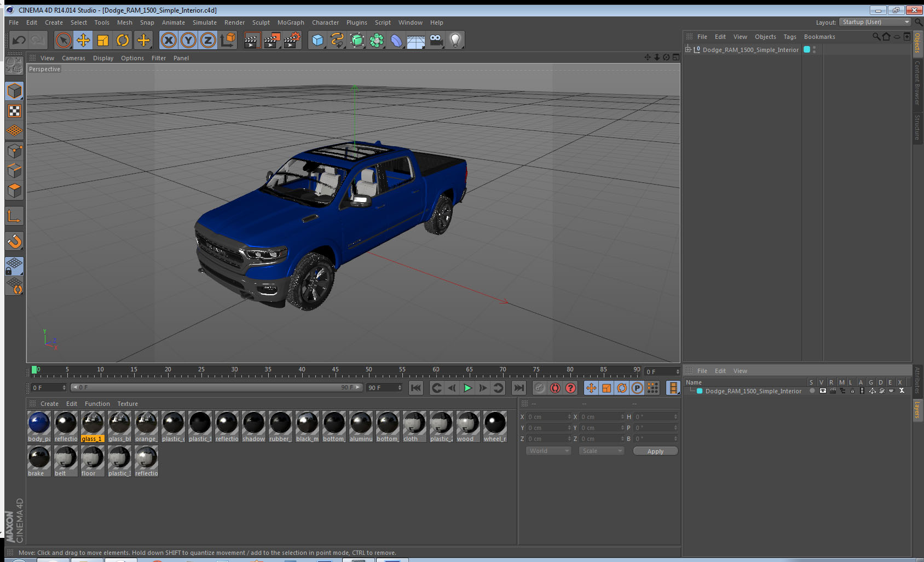Toggle layer Solo dot for Dodge_RAM layer

pos(812,391)
